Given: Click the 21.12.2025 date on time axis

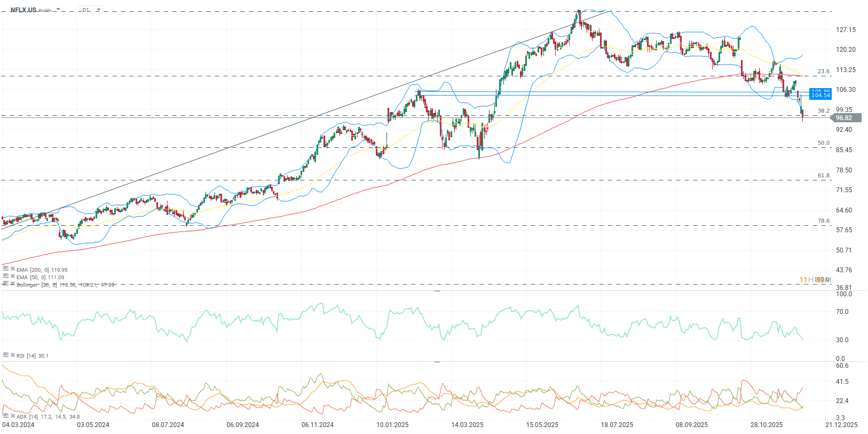Looking at the screenshot, I should [841, 425].
